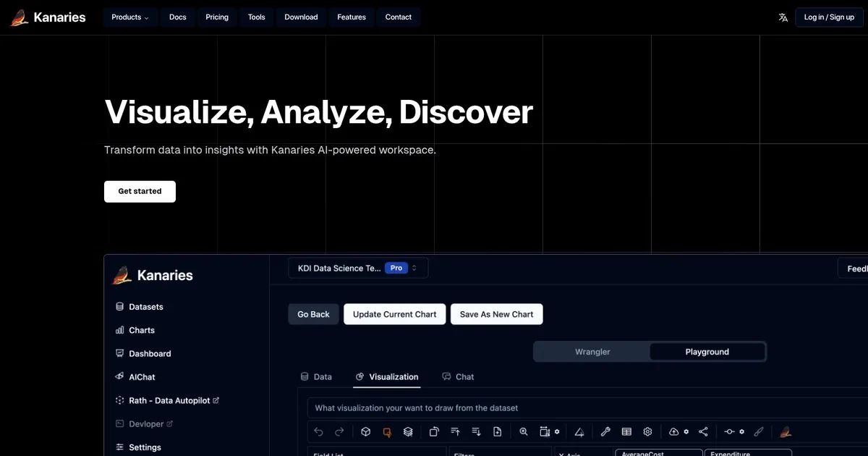Open the KDI Data Science team selector
Image resolution: width=868 pixels, height=456 pixels.
[x=358, y=268]
